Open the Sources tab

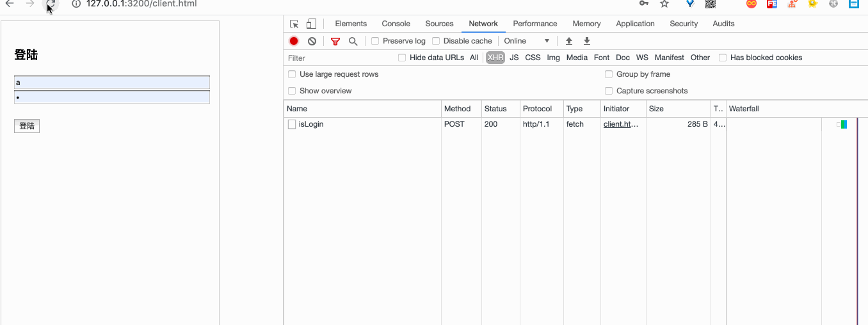439,24
